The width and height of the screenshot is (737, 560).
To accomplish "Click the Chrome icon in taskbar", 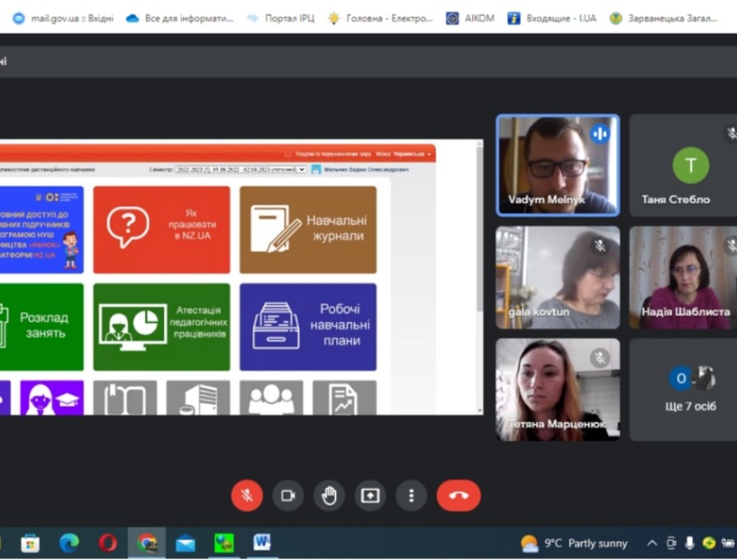I will (x=147, y=543).
